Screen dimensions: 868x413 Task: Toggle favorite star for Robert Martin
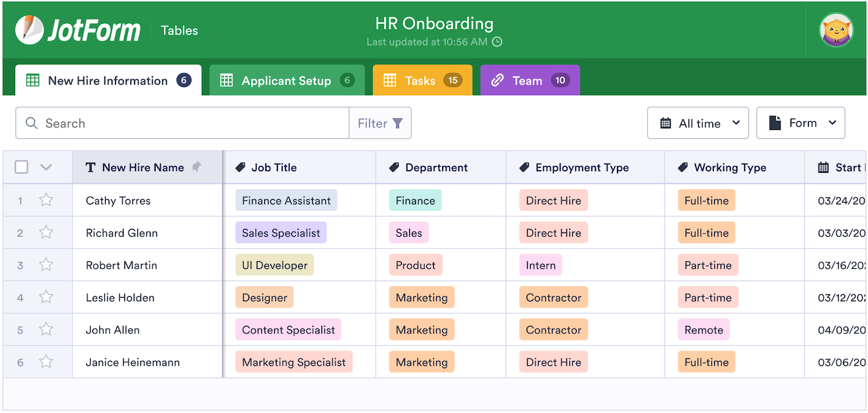(46, 264)
